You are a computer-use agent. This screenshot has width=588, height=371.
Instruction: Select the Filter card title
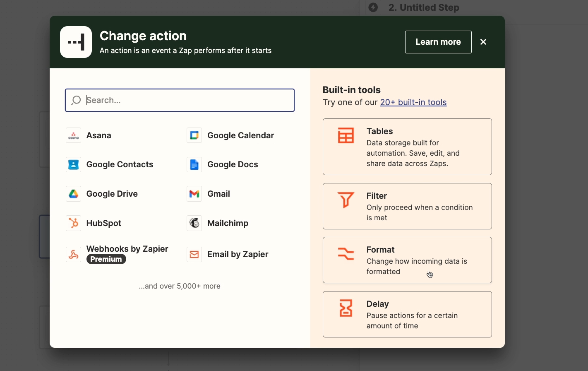point(377,196)
